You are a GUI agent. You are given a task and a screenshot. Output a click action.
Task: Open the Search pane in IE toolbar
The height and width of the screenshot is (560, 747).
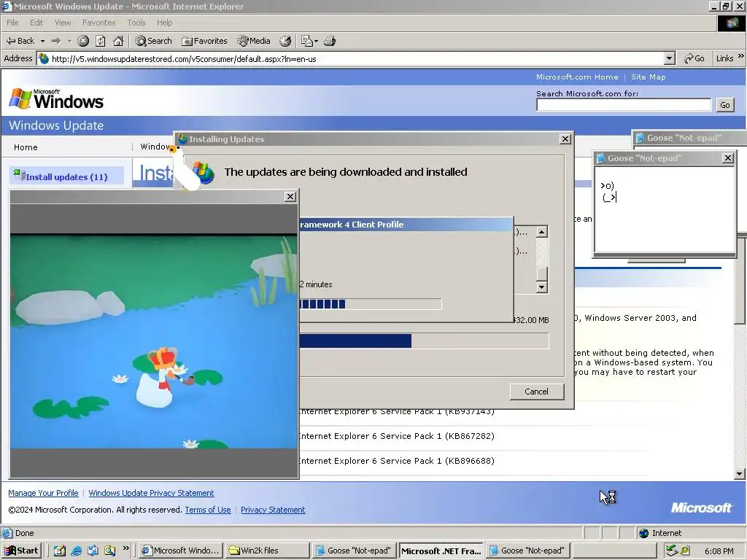[153, 41]
